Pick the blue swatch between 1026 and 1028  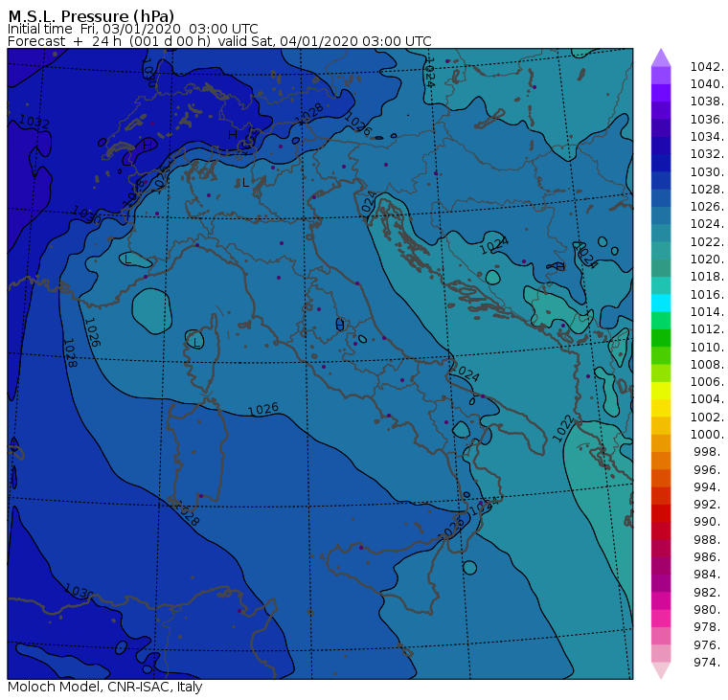[x=661, y=198]
